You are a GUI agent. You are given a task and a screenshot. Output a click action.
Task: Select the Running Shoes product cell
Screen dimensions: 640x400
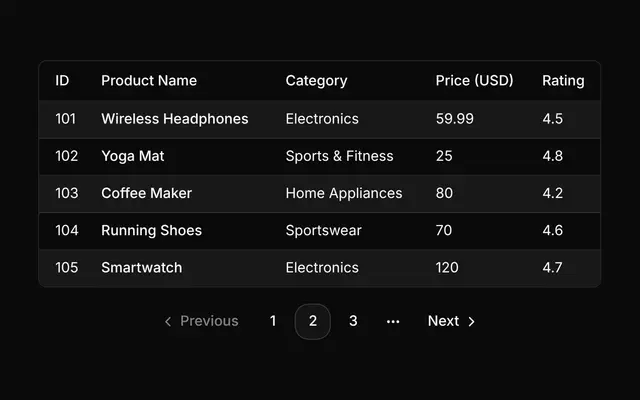click(x=151, y=231)
